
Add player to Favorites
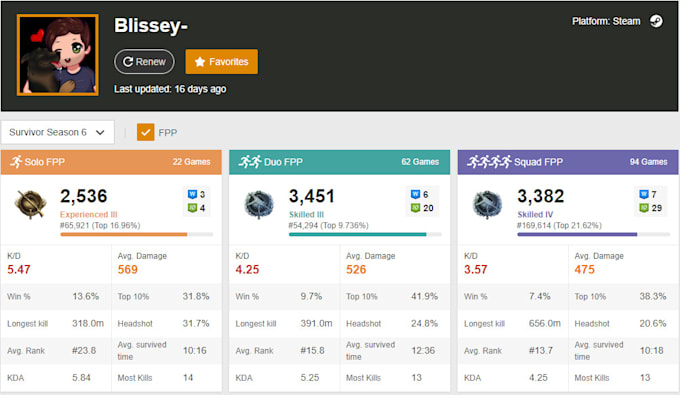click(x=222, y=62)
